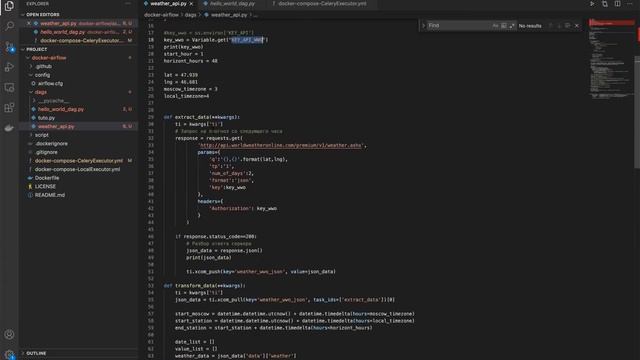Collapse the dags folder
Viewport: 640px width, 360px height.
(31, 92)
